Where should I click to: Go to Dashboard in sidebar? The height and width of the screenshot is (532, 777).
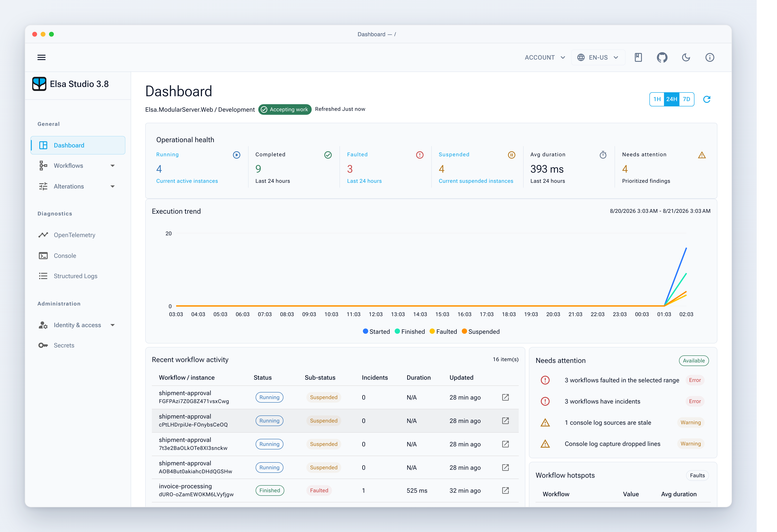tap(78, 145)
